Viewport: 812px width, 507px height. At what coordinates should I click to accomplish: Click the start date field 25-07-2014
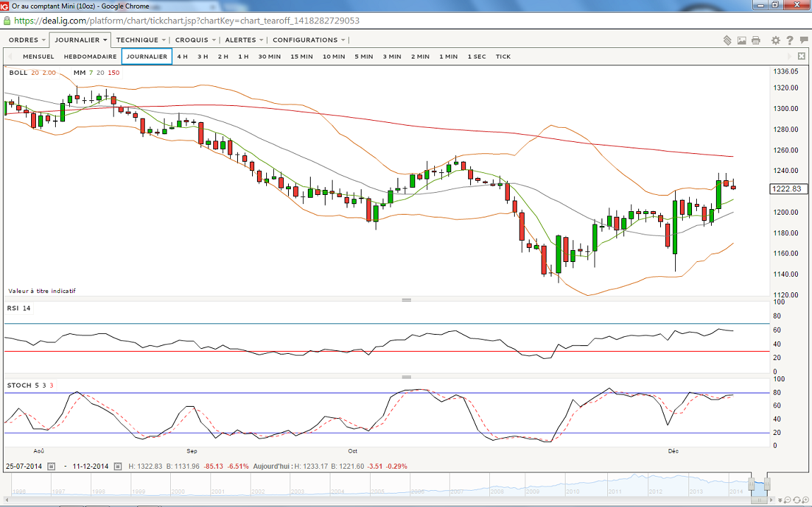pyautogui.click(x=24, y=466)
